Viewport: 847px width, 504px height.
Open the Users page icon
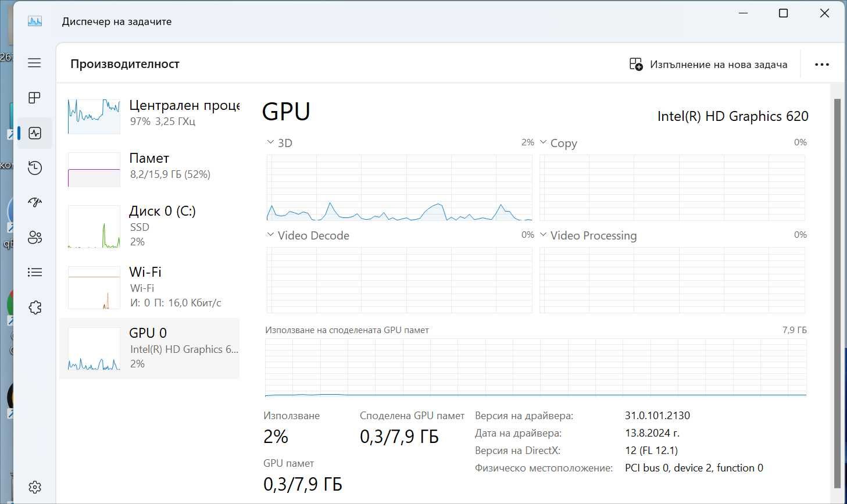tap(34, 237)
